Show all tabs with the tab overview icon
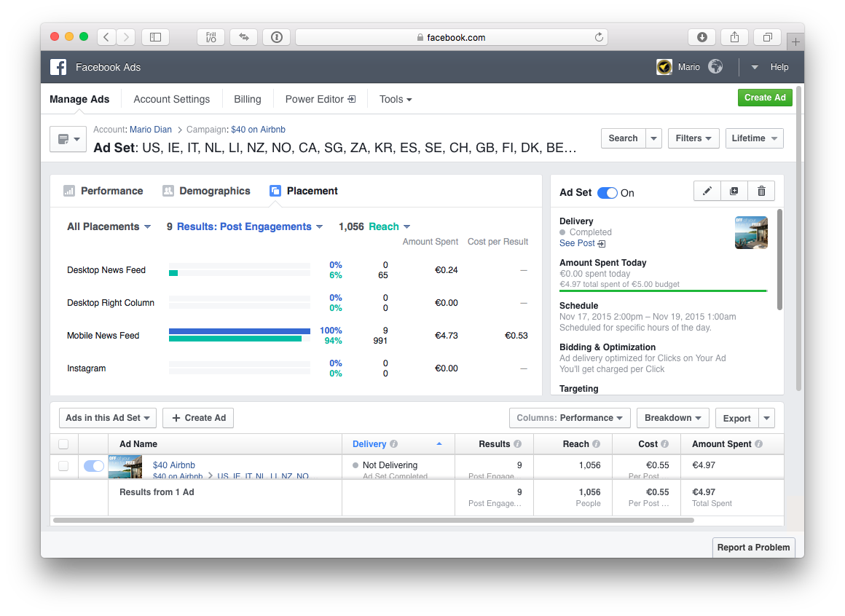 [x=767, y=37]
